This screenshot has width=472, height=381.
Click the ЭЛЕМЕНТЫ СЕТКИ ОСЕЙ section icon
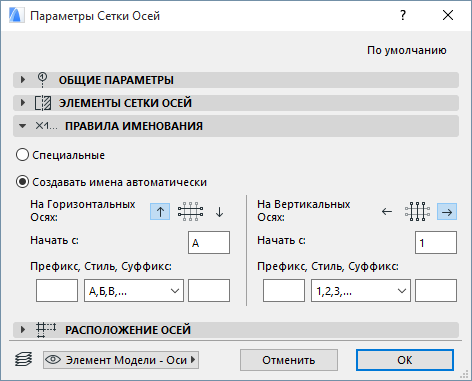point(43,103)
